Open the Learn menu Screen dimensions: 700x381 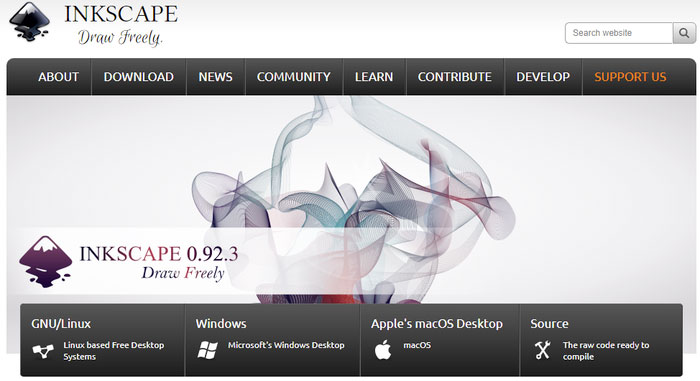pos(374,77)
